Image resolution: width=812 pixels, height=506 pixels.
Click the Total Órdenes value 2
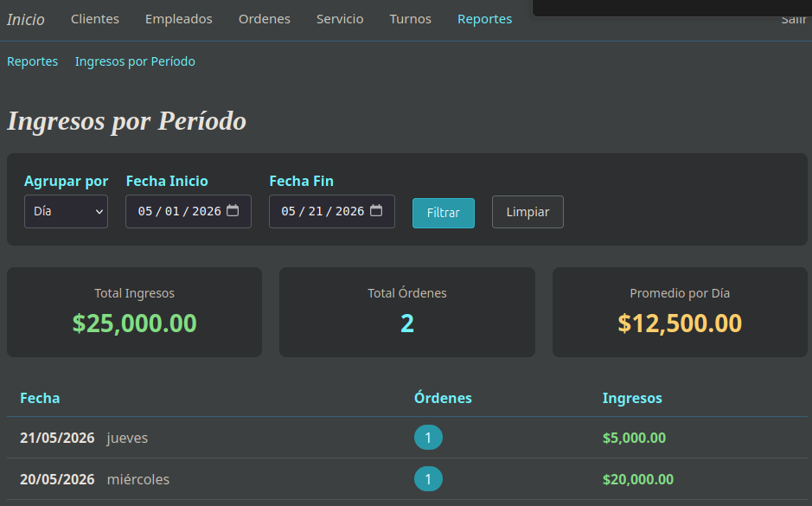coord(407,323)
